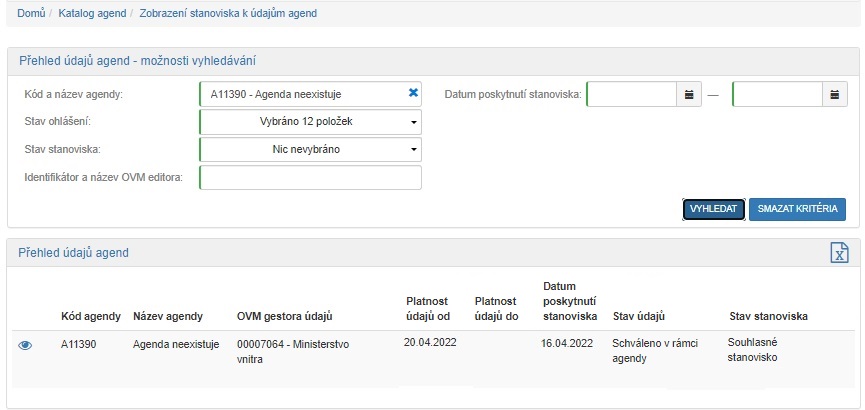Open calendar for start date field
865x410 pixels.
point(688,95)
